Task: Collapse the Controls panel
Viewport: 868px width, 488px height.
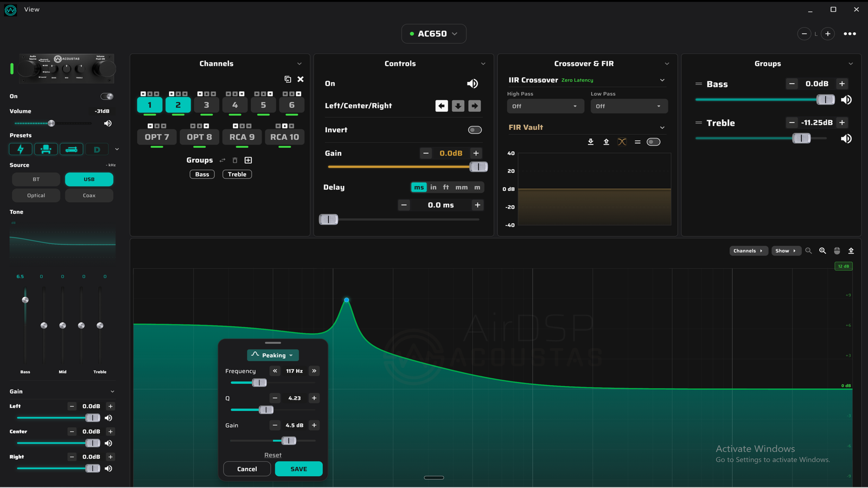Action: click(x=483, y=64)
